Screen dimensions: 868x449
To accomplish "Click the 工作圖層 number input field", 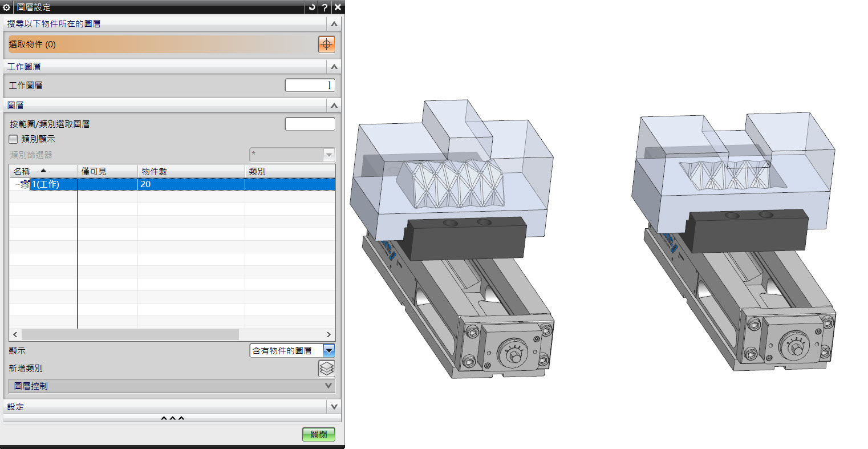I will pyautogui.click(x=310, y=86).
